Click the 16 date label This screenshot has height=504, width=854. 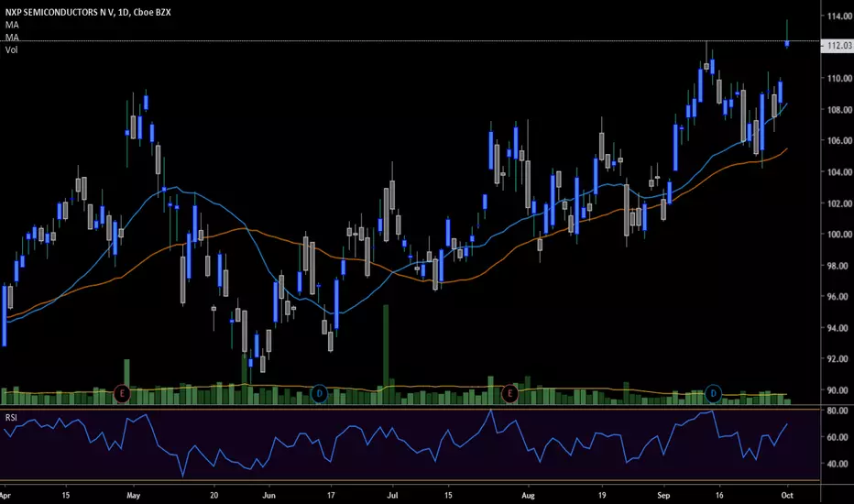pyautogui.click(x=719, y=496)
